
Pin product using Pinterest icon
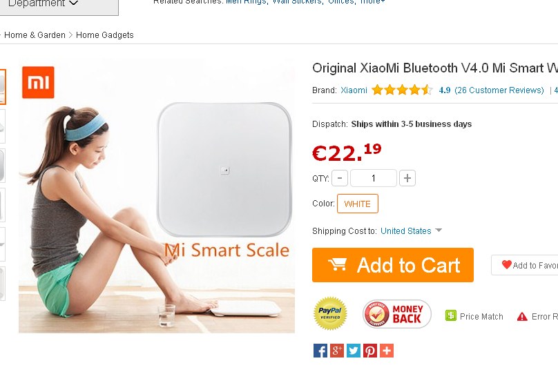[x=370, y=351]
